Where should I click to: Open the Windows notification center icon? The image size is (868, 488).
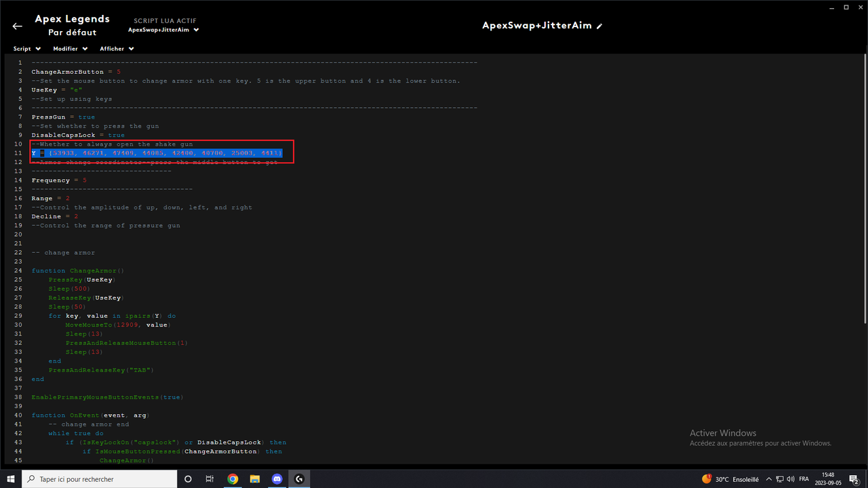[854, 479]
